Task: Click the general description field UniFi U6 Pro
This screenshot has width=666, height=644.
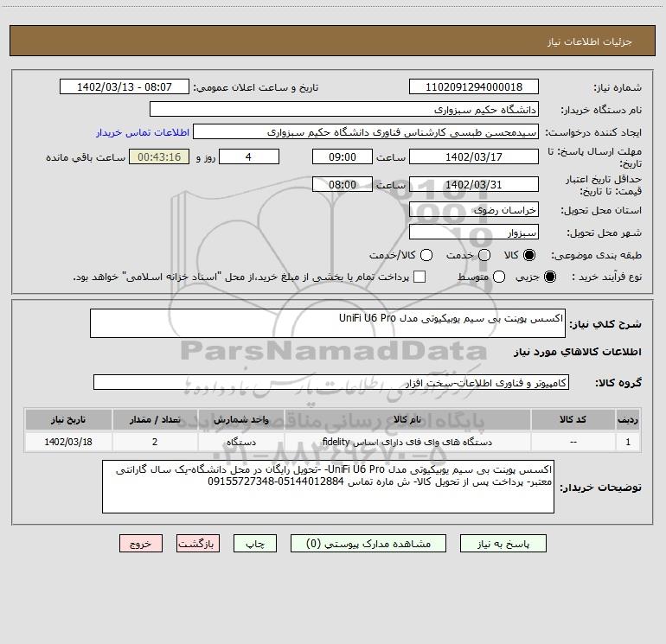Action: [328, 323]
